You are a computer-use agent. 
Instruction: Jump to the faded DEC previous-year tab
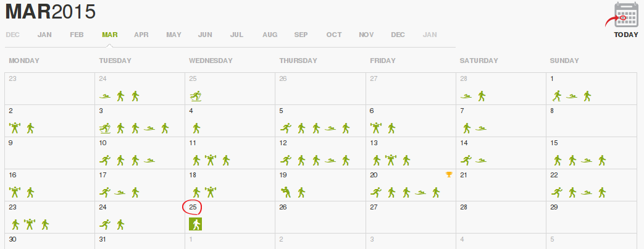point(13,35)
